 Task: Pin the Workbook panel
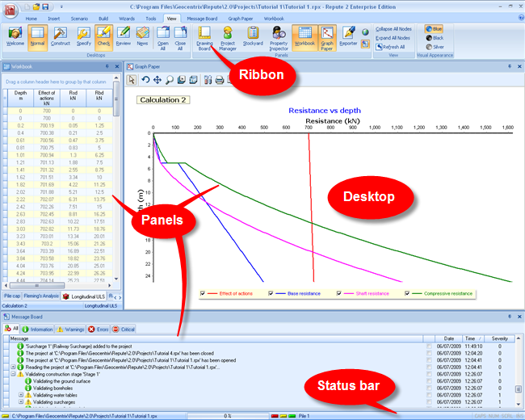coord(107,66)
